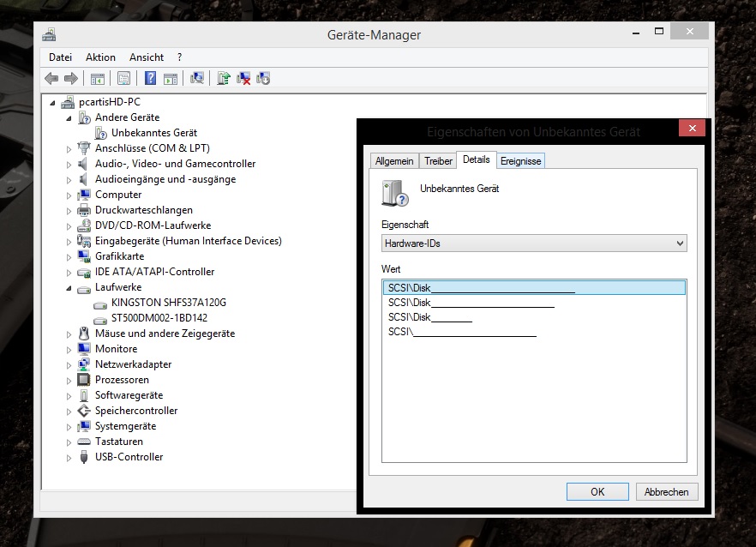Click the Systemgeräte icon
This screenshot has height=547, width=756.
84,426
